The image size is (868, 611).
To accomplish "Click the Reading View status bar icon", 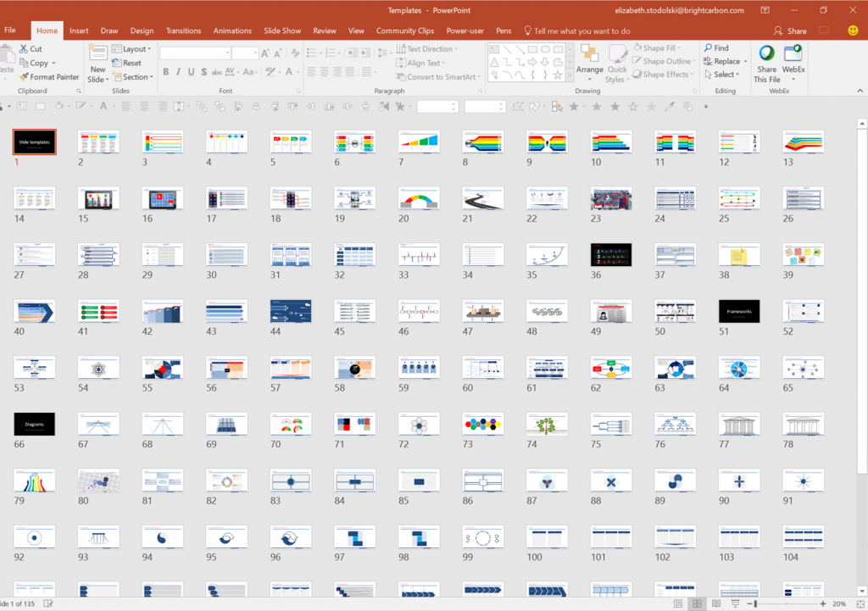I will tap(715, 604).
